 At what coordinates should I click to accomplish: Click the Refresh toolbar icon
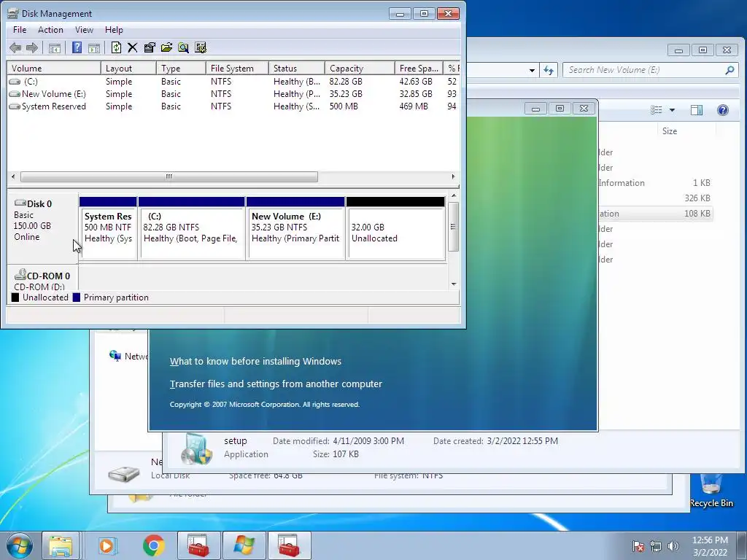tap(116, 47)
